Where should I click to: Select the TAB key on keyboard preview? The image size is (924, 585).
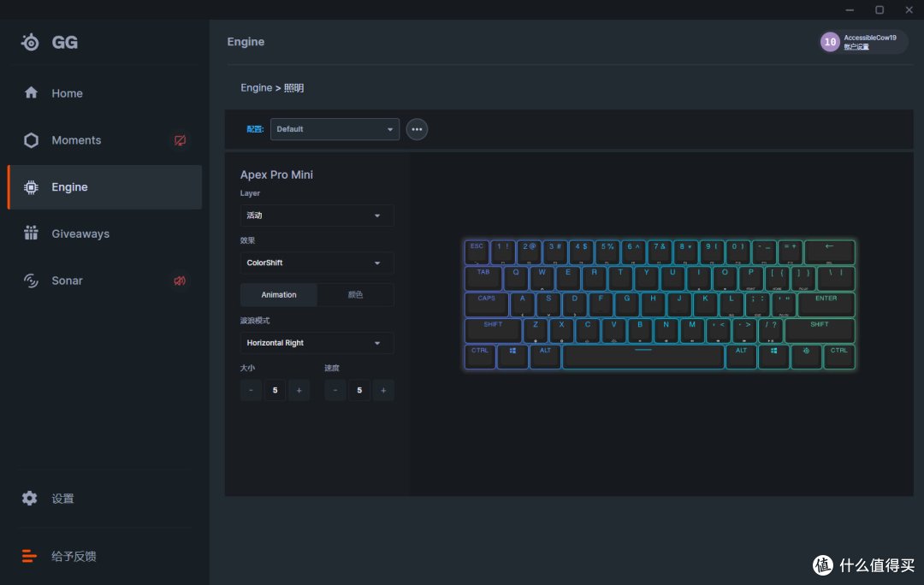pyautogui.click(x=483, y=278)
